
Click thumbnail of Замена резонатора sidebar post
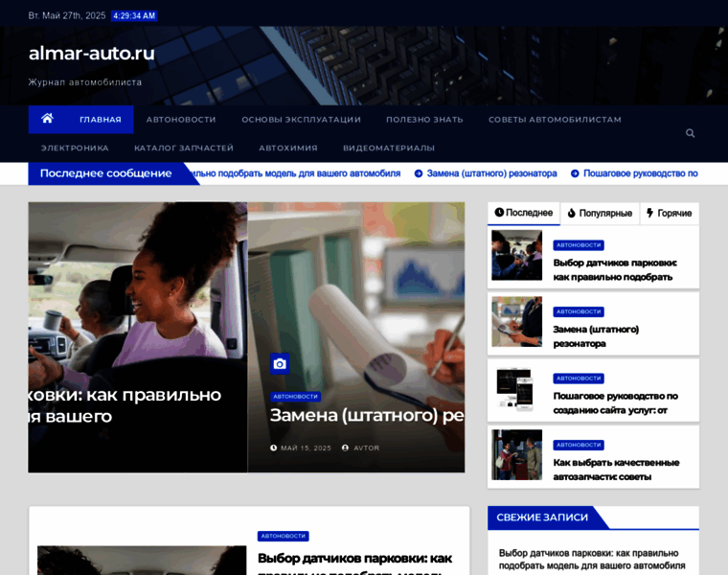pos(516,321)
